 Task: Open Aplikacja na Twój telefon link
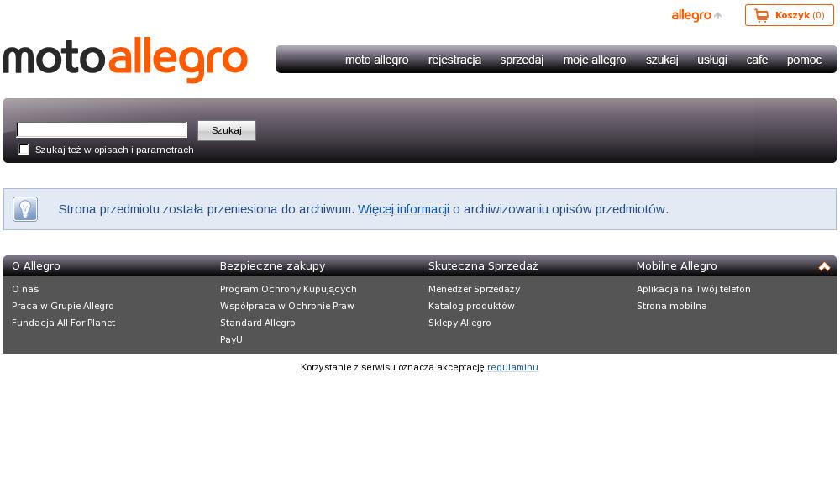693,289
